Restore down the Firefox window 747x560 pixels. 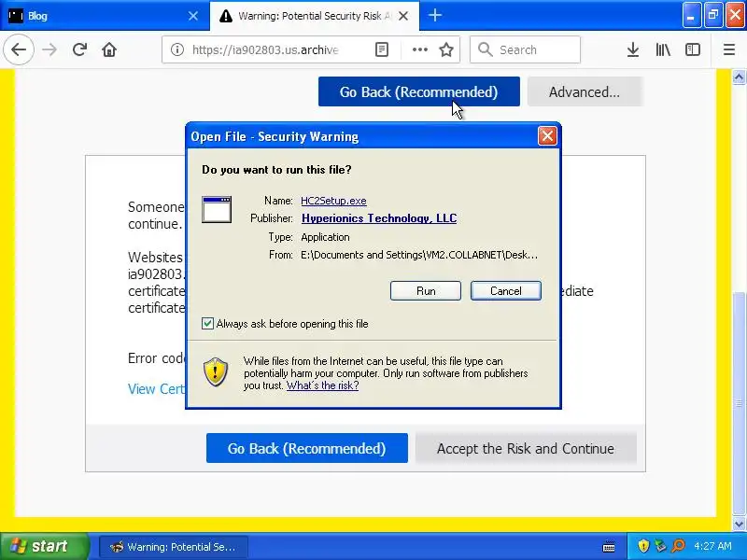(713, 16)
